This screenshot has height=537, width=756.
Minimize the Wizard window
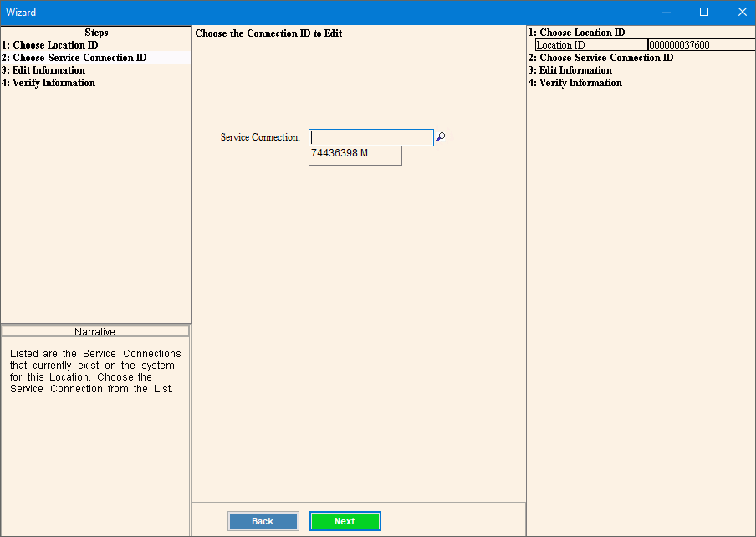tap(666, 12)
